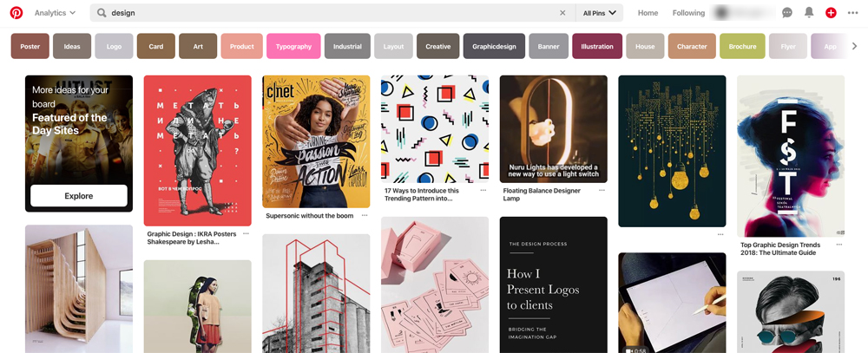Open the Pinterest home logo
Image resolution: width=868 pixels, height=353 pixels.
click(16, 13)
